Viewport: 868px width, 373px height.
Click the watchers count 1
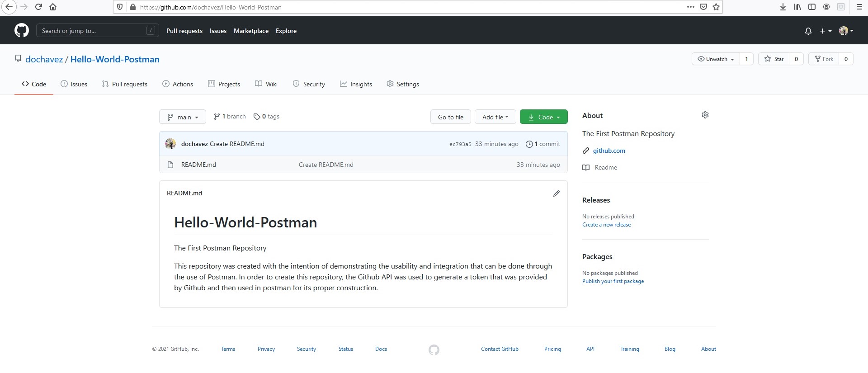(747, 59)
